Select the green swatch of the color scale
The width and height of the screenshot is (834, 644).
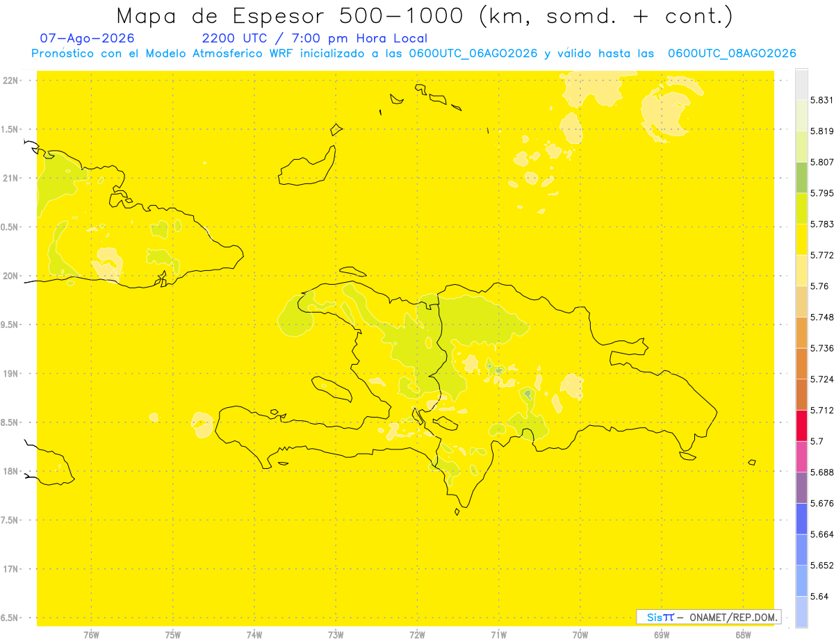(801, 177)
